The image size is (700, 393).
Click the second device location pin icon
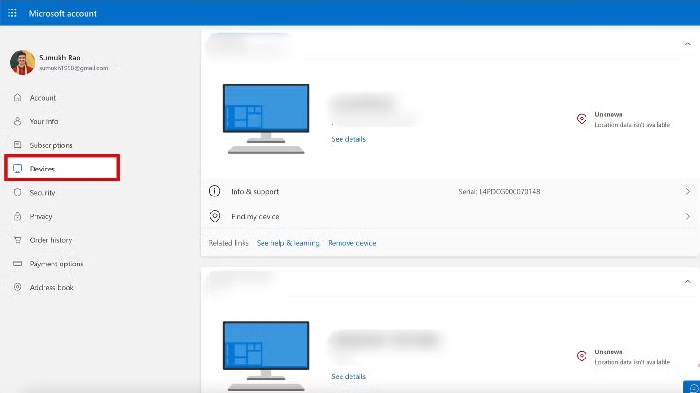[x=581, y=356]
